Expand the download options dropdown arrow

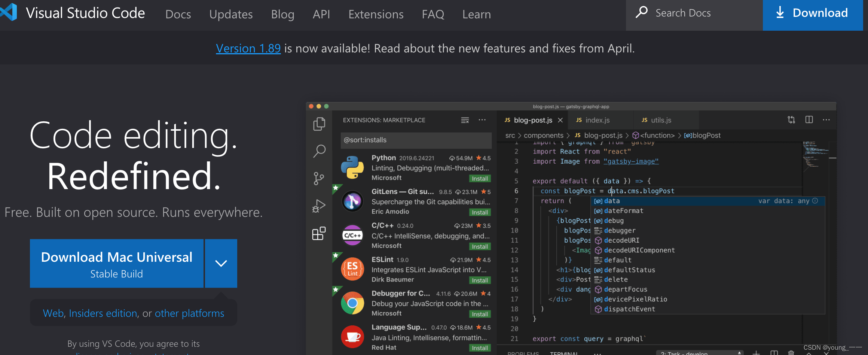click(x=221, y=264)
